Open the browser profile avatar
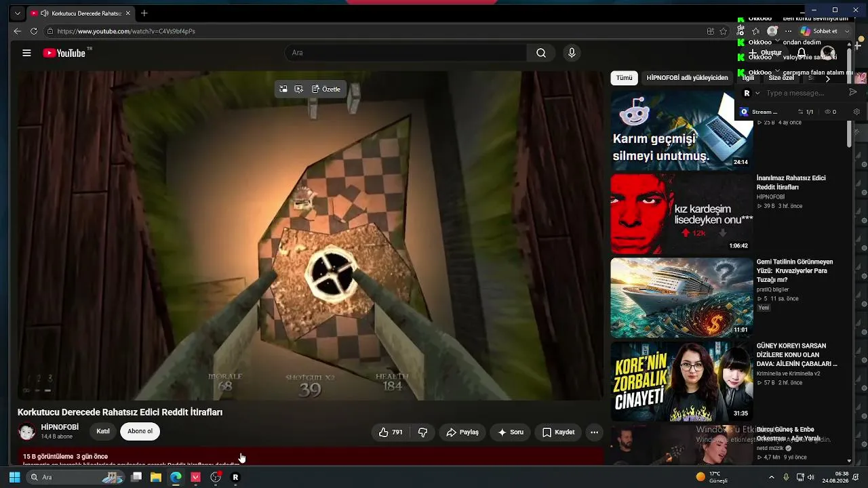Image resolution: width=868 pixels, height=488 pixels. (x=772, y=31)
